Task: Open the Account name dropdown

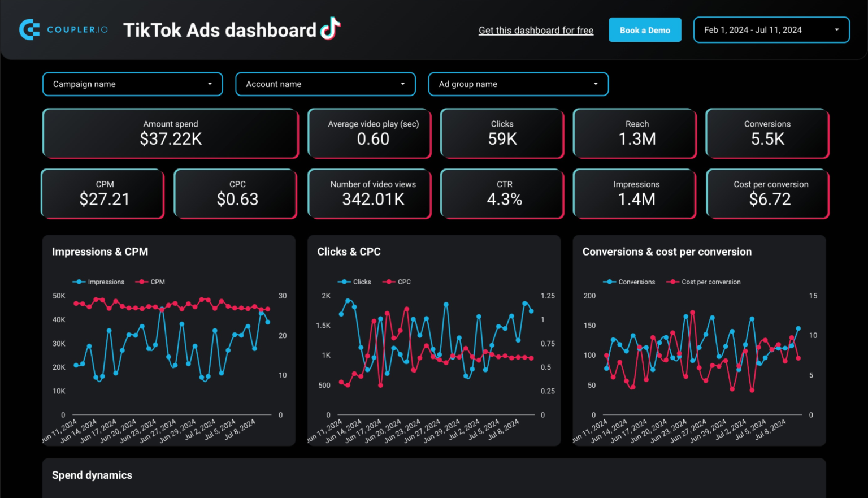Action: point(325,84)
